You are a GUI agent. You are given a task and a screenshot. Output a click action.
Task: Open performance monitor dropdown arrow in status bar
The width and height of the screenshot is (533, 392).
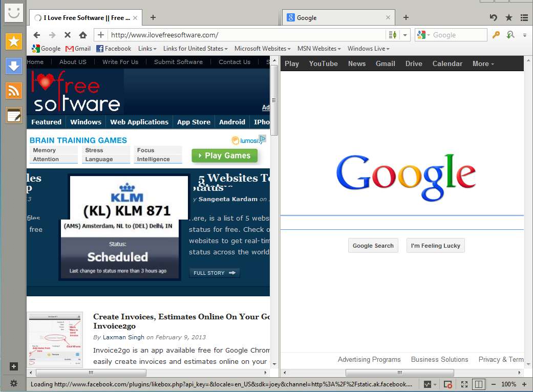pos(435,384)
